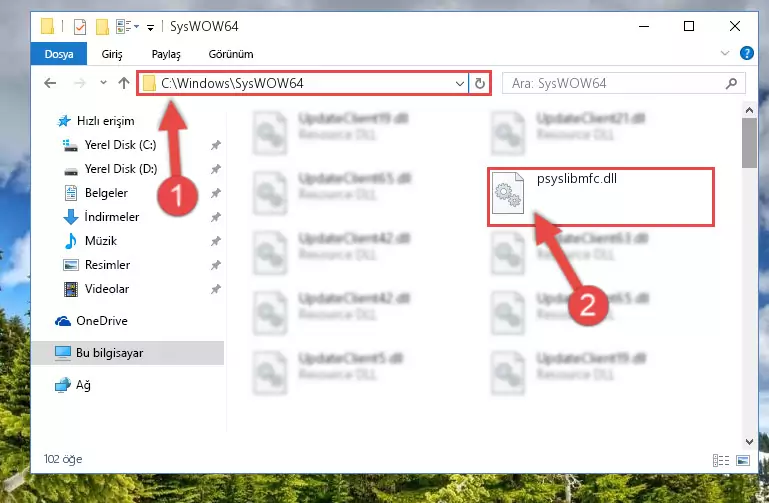Click the search magnifier icon
Image resolution: width=769 pixels, height=503 pixels.
pyautogui.click(x=731, y=83)
